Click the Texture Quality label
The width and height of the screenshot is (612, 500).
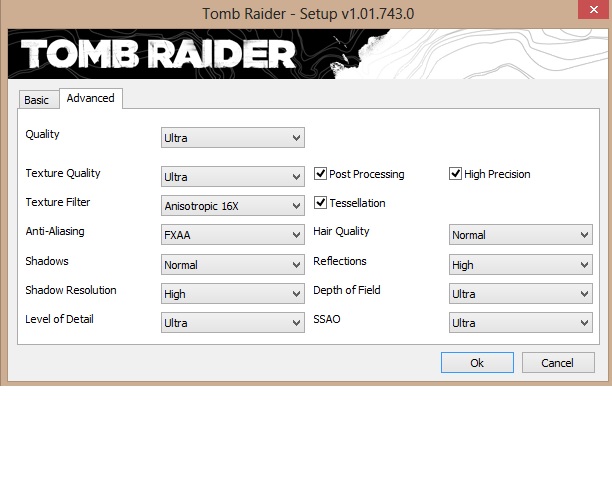[x=63, y=173]
